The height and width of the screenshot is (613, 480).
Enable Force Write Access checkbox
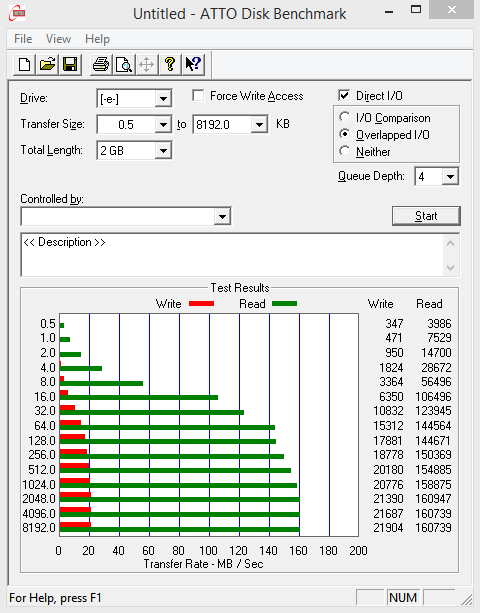tap(198, 95)
